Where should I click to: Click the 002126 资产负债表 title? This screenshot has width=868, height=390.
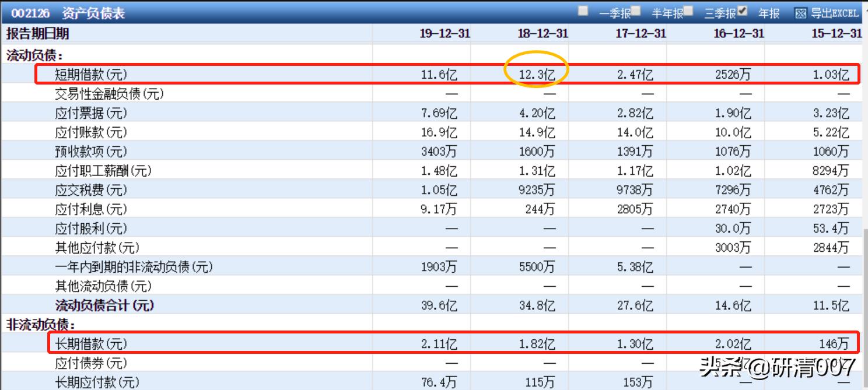tap(68, 13)
